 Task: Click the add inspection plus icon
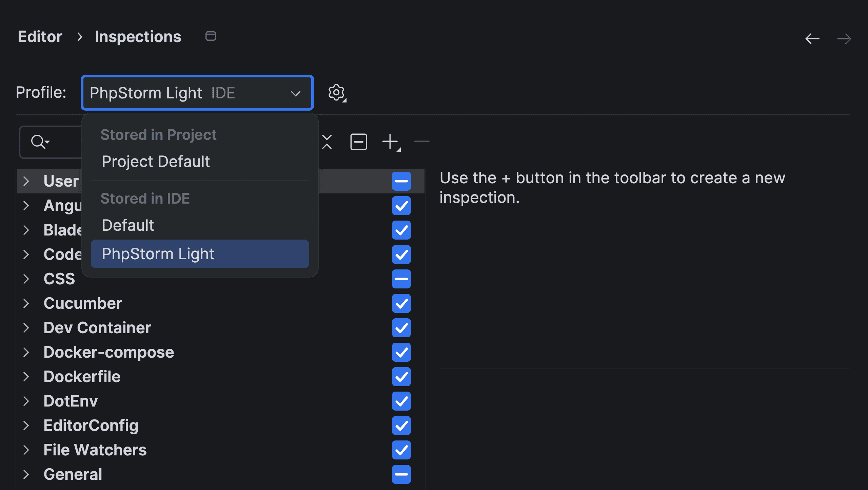coord(390,142)
